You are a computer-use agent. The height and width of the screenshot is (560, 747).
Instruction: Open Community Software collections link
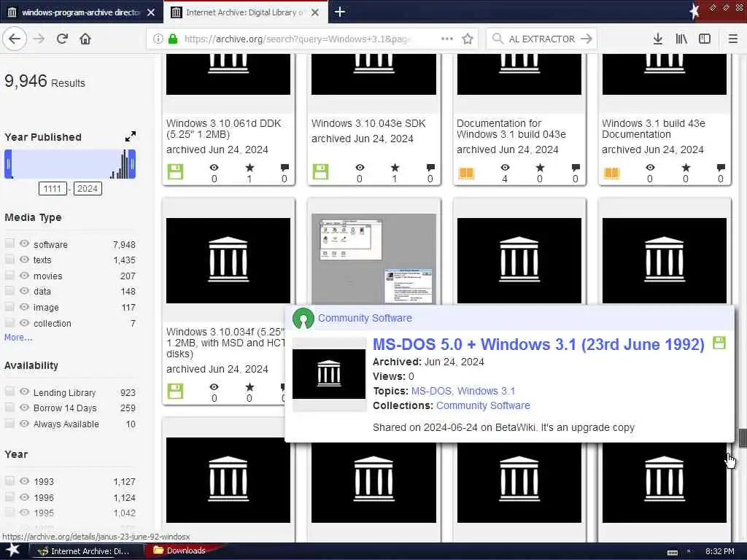[483, 405]
